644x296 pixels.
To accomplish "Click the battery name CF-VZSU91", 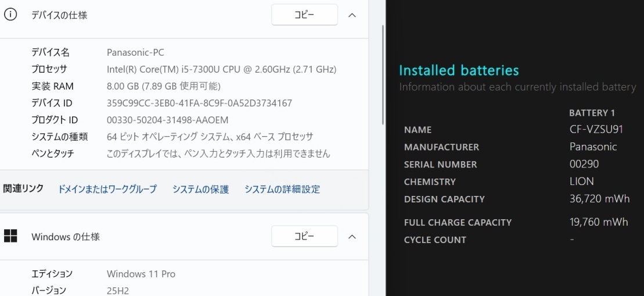I will click(x=596, y=129).
